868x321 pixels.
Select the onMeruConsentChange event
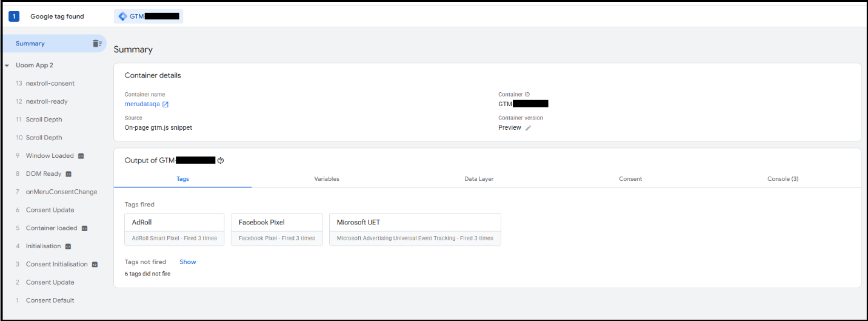pyautogui.click(x=61, y=192)
